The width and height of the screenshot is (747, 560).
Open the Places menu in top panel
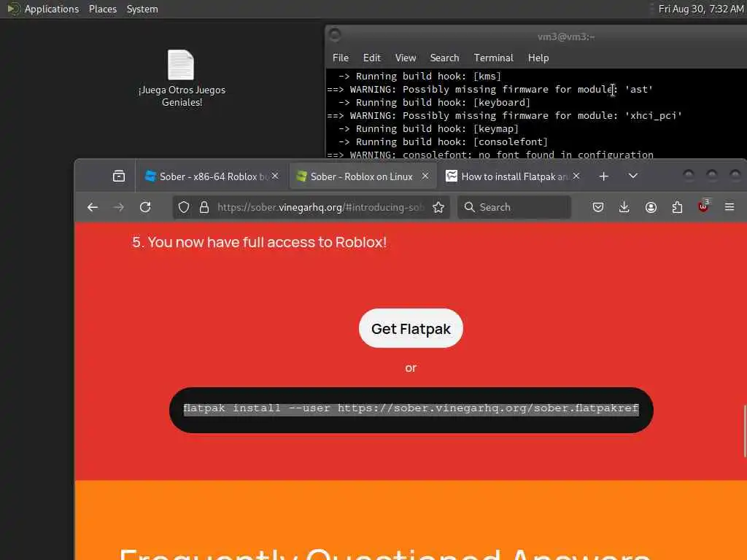click(102, 9)
